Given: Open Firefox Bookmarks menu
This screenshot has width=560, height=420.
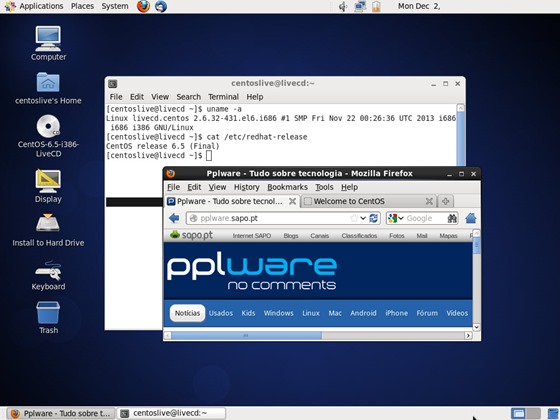Looking at the screenshot, I should (x=287, y=187).
